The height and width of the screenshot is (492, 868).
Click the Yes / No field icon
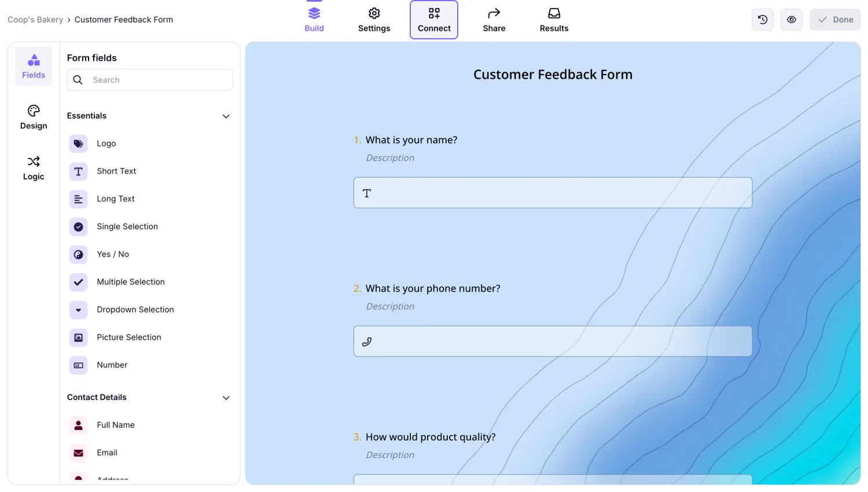coord(78,255)
